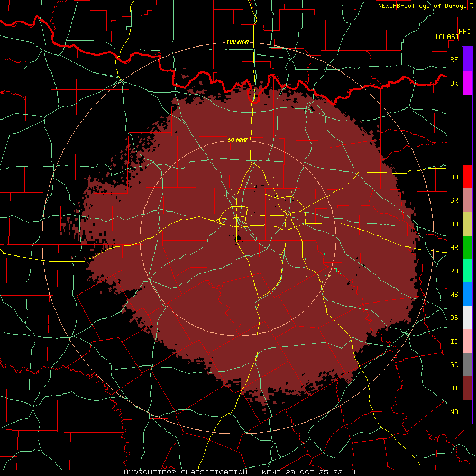Image resolution: width=476 pixels, height=476 pixels.
Task: Click the 50 NMI range ring label
Action: point(237,140)
